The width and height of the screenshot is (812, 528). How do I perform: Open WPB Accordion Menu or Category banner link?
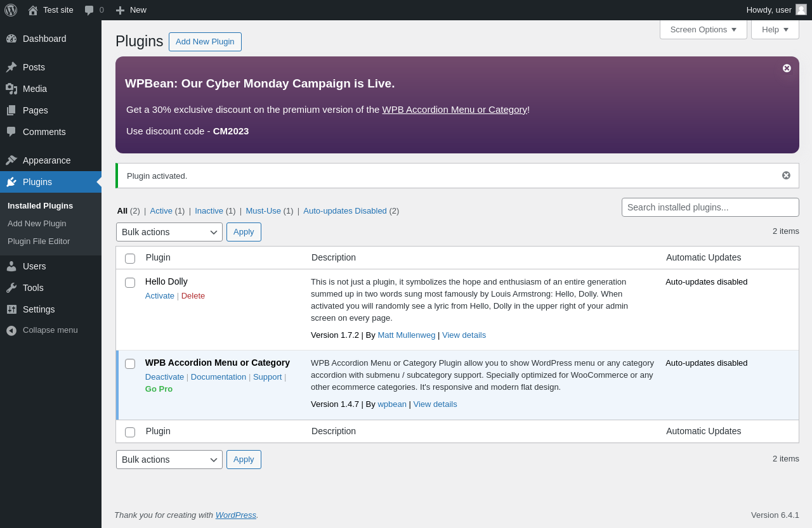point(455,109)
